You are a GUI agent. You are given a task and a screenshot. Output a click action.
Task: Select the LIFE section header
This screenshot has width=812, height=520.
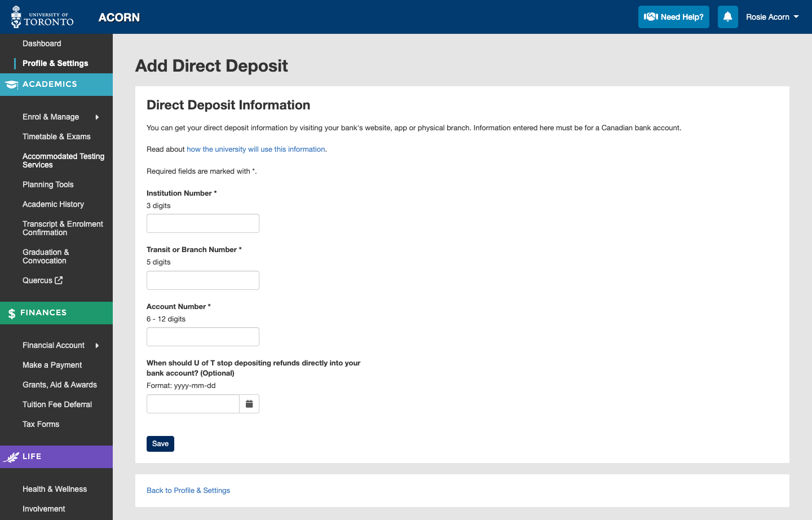coord(56,457)
